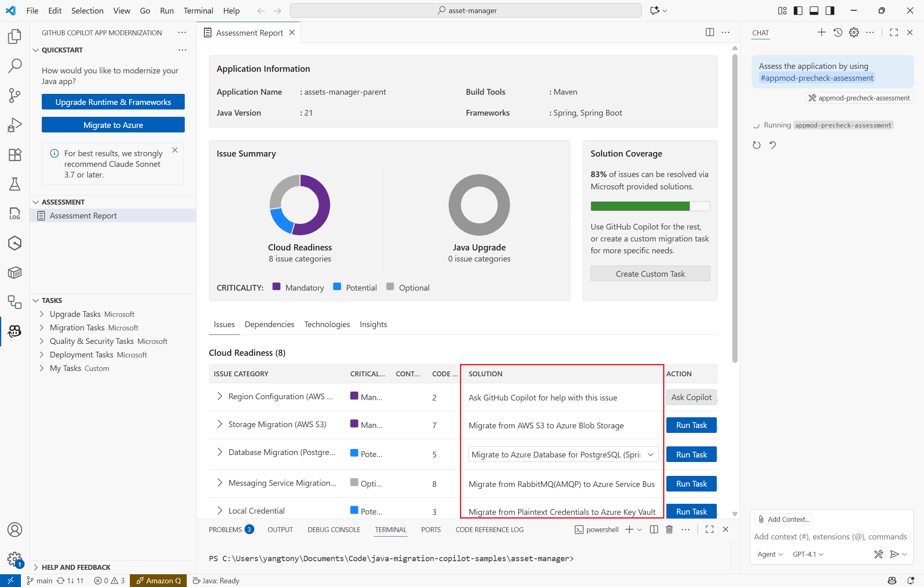Open the PostgreSQL solution dropdown
The width and height of the screenshot is (924, 587).
coord(563,454)
